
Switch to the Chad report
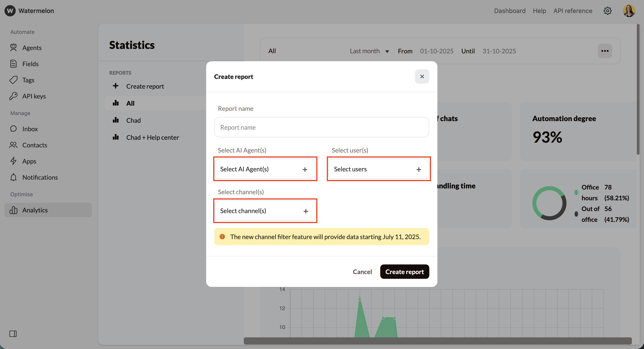[133, 120]
